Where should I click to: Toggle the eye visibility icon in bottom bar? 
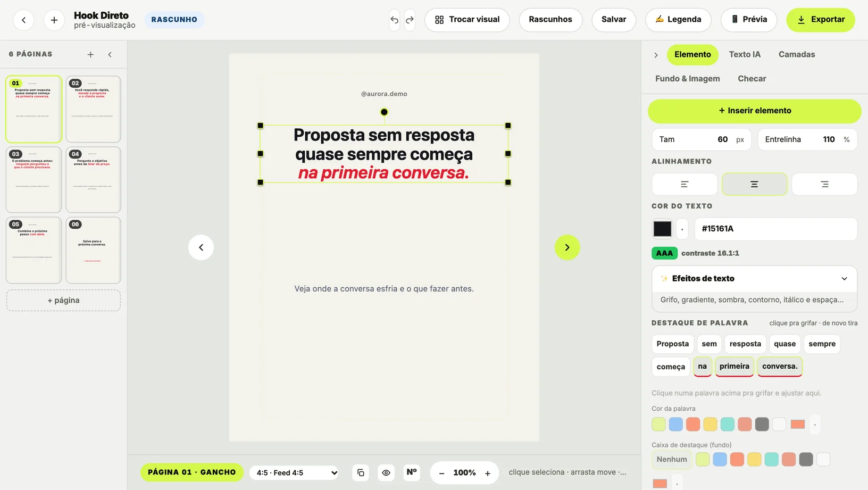[x=386, y=472]
